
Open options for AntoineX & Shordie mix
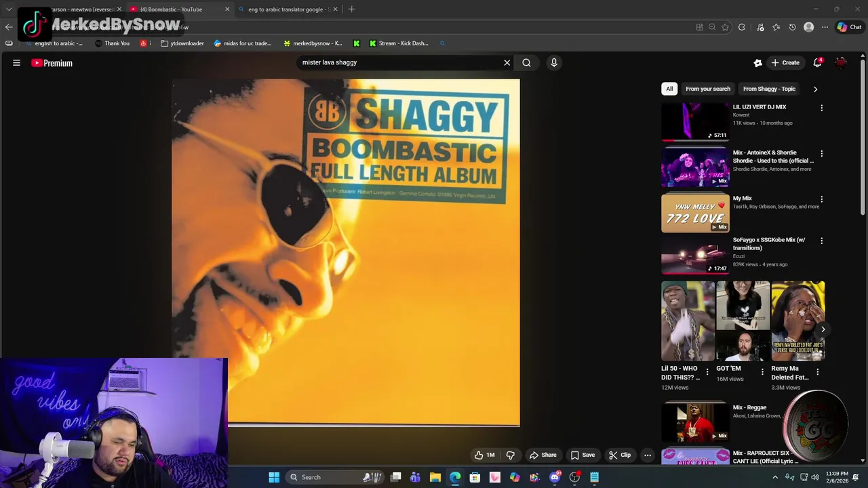(821, 153)
